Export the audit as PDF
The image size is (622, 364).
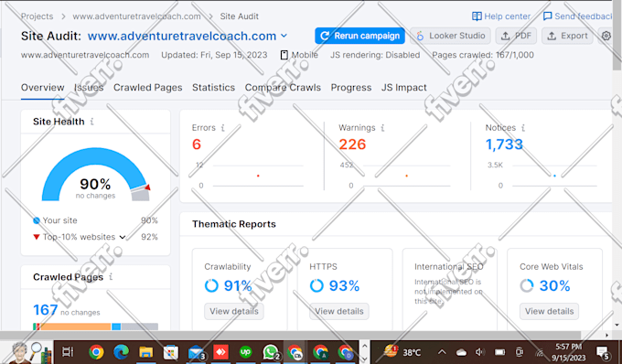516,36
